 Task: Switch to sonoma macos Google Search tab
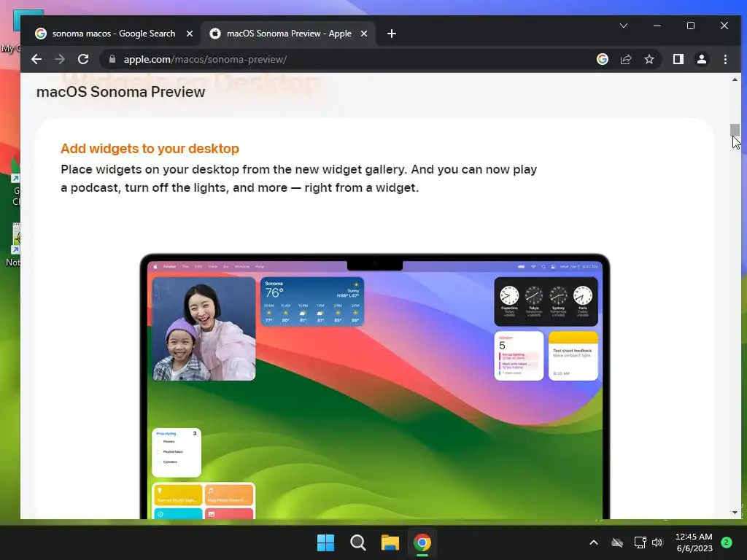tap(114, 34)
